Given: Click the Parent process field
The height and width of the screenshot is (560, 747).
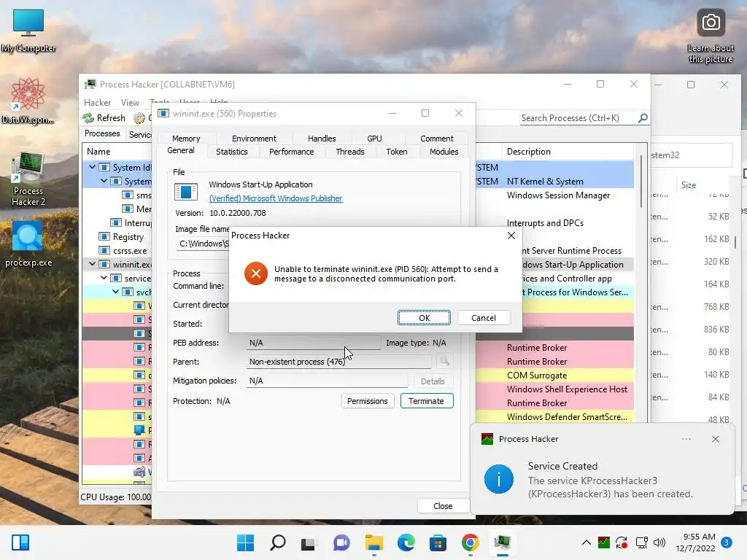Looking at the screenshot, I should click(338, 362).
